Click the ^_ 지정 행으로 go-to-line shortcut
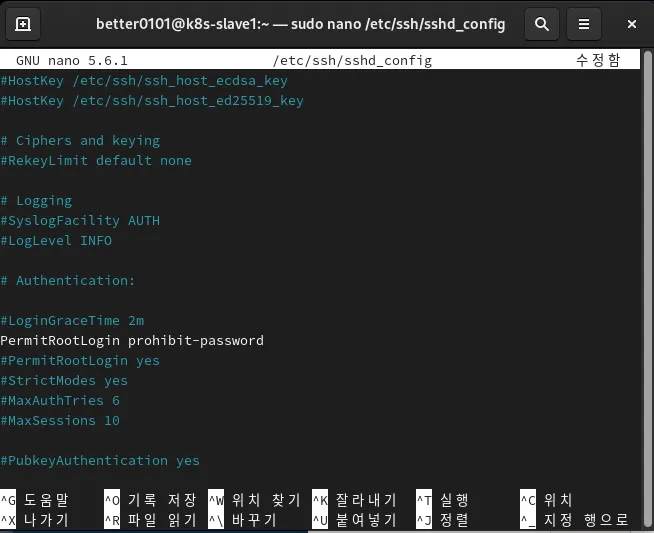 [x=574, y=520]
